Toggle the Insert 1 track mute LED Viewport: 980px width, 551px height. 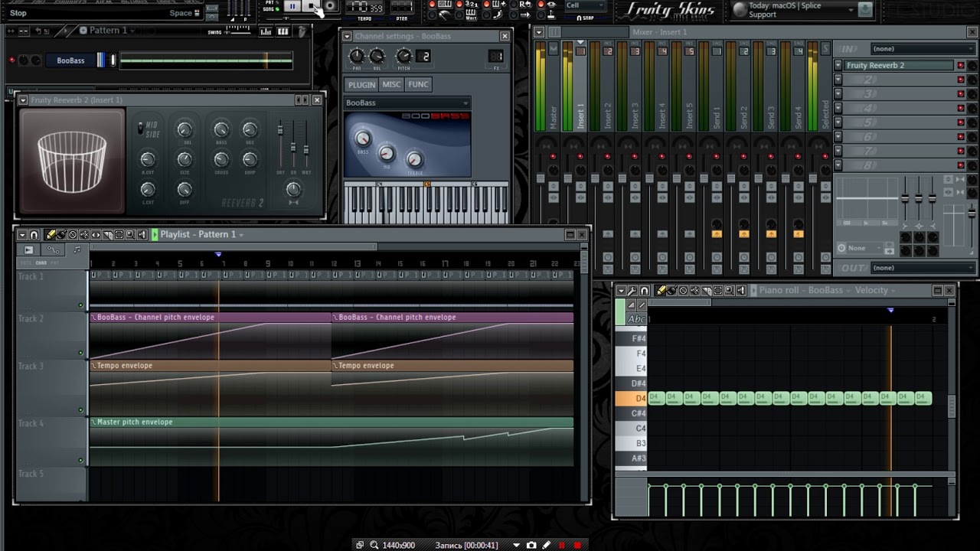[580, 156]
